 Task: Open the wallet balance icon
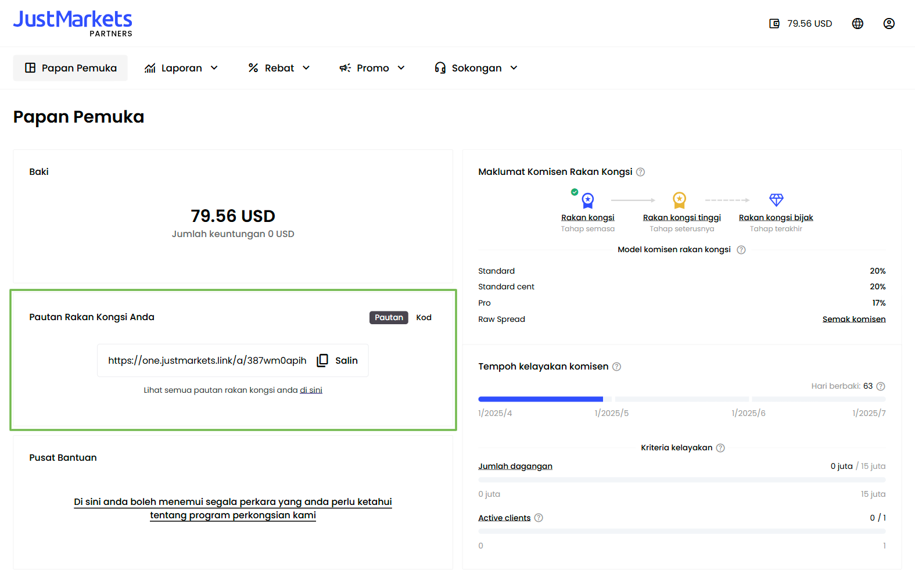click(x=774, y=24)
